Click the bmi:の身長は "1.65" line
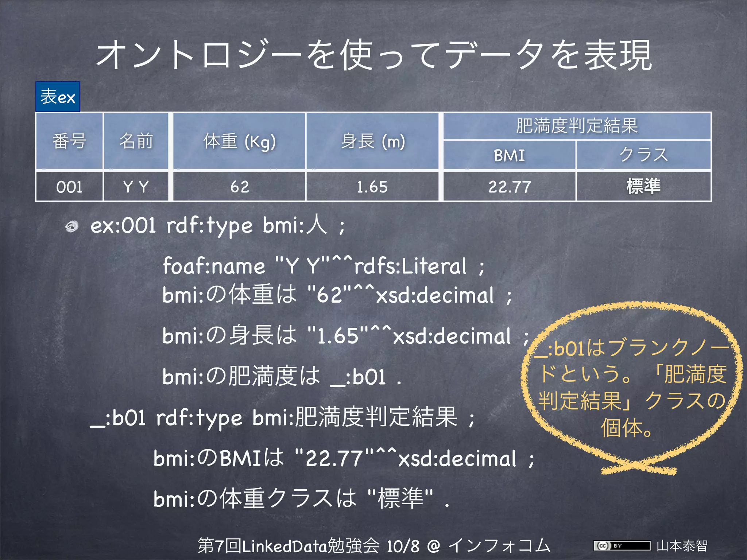 pyautogui.click(x=346, y=335)
